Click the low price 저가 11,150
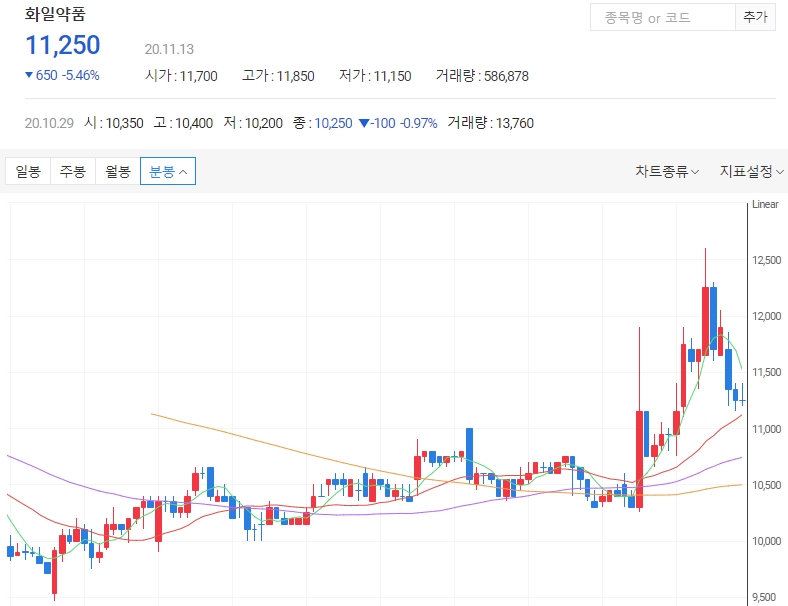 [x=375, y=76]
